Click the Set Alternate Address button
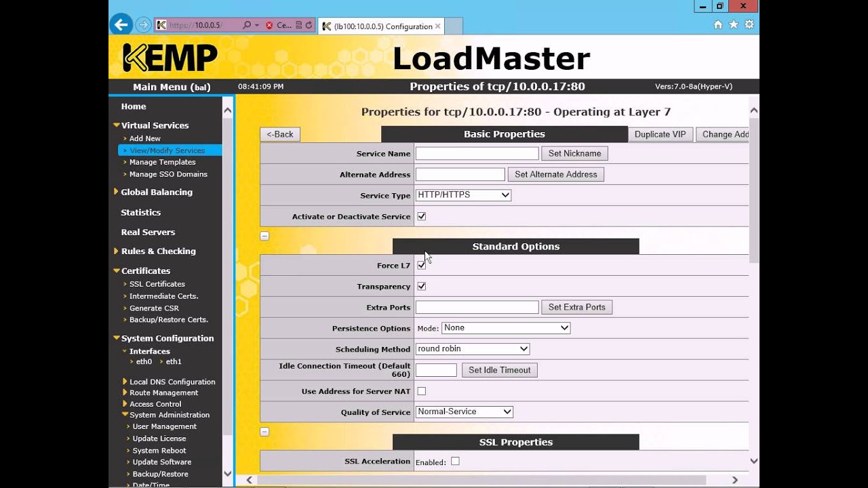The width and height of the screenshot is (868, 488). (x=556, y=174)
